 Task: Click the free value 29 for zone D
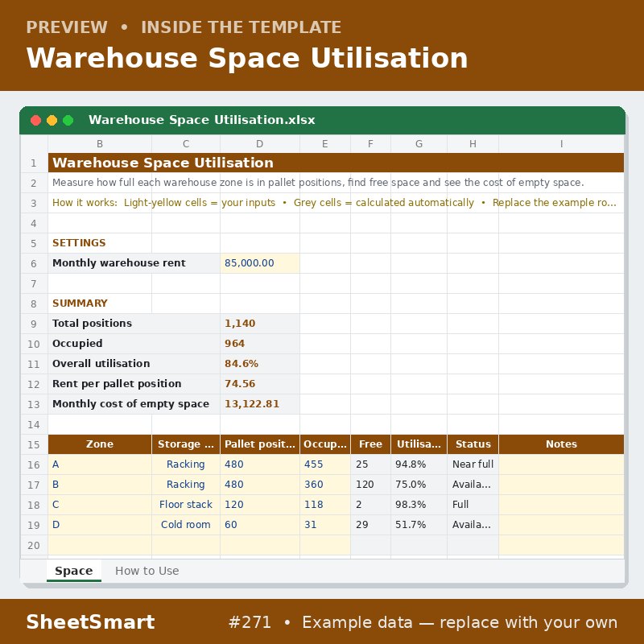pyautogui.click(x=370, y=525)
